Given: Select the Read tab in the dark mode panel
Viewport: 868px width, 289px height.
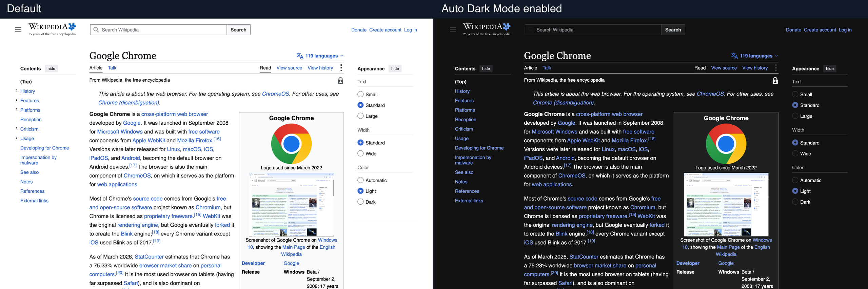Looking at the screenshot, I should (700, 68).
